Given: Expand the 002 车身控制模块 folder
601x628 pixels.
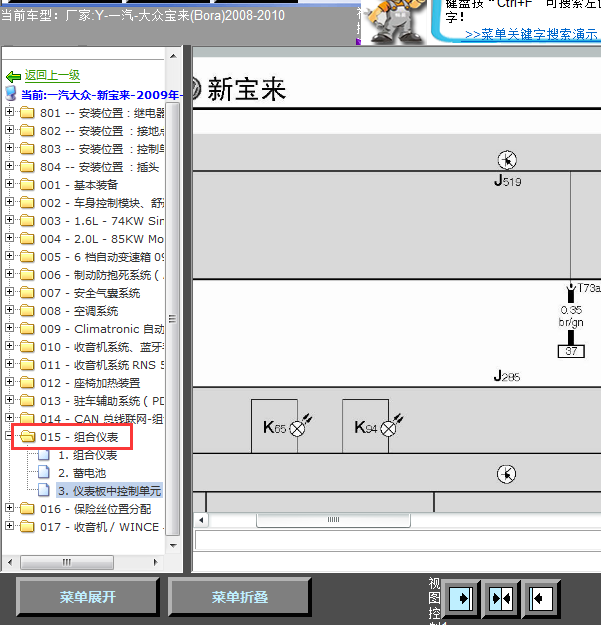Looking at the screenshot, I should pos(10,202).
